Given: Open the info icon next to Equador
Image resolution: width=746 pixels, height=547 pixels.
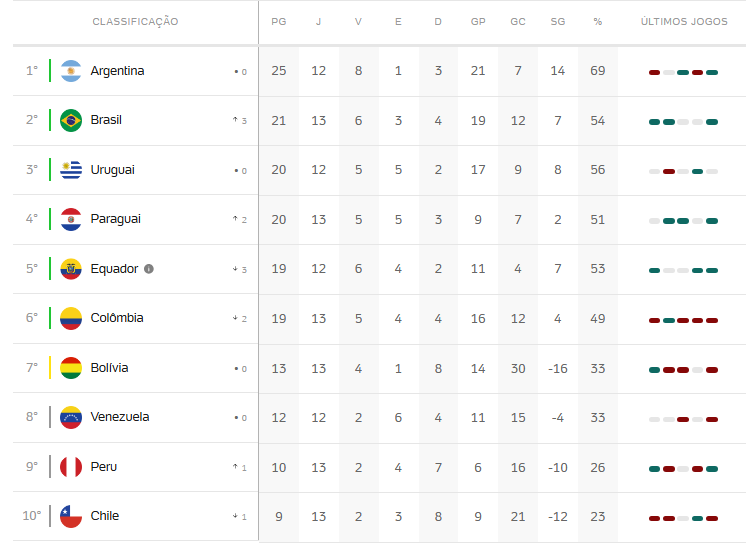Looking at the screenshot, I should click(x=149, y=269).
